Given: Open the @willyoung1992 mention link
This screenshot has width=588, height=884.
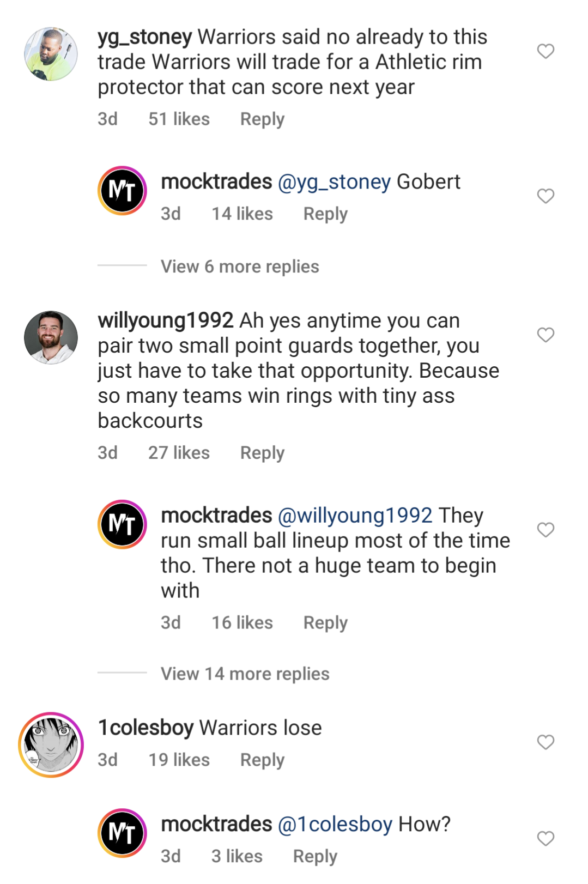Looking at the screenshot, I should point(355,516).
